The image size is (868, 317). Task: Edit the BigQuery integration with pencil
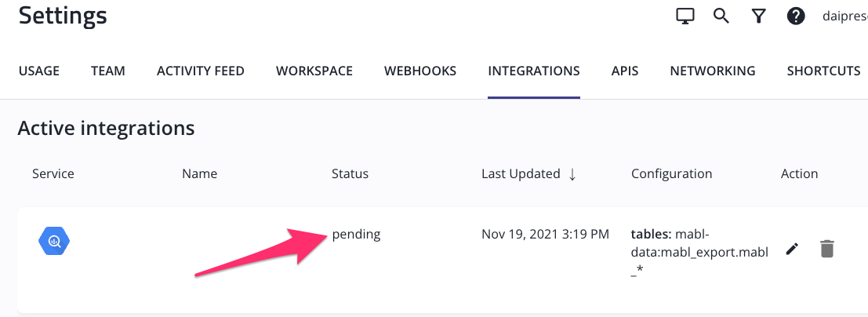coord(792,249)
